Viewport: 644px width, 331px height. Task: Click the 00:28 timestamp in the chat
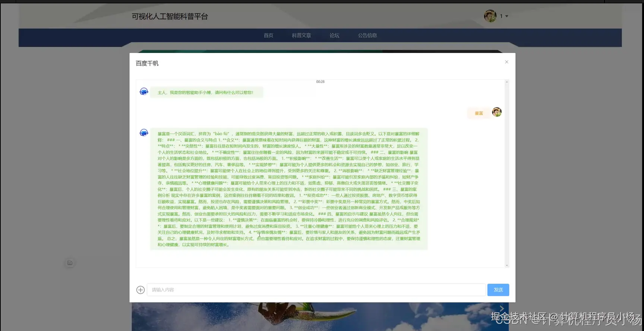320,82
